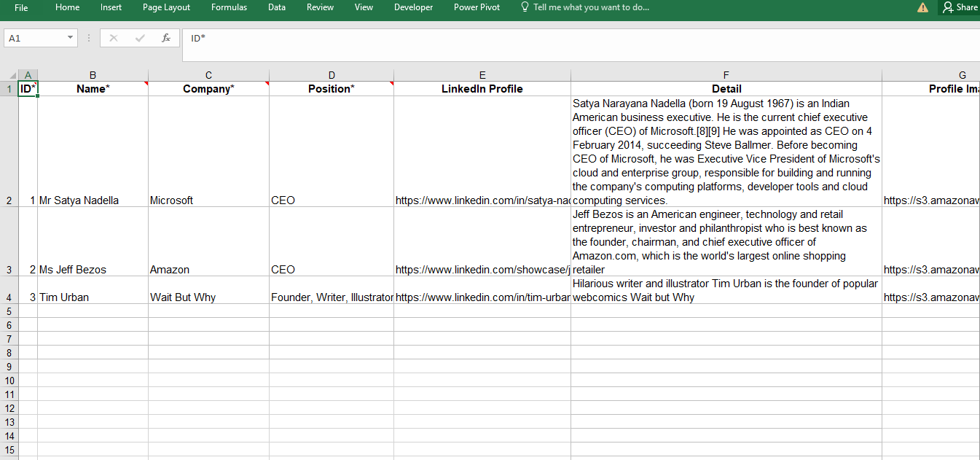This screenshot has height=460, width=980.
Task: Select column F header
Action: pyautogui.click(x=726, y=75)
